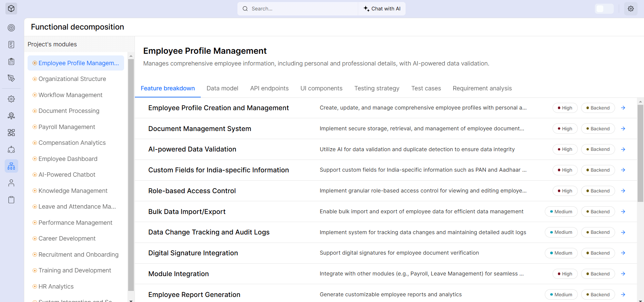Click the Chat with AI button

(382, 9)
